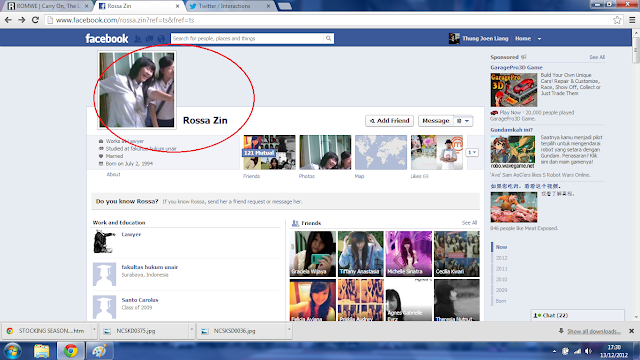Open dropdown for NCSKD0375.jpg download

(191, 329)
